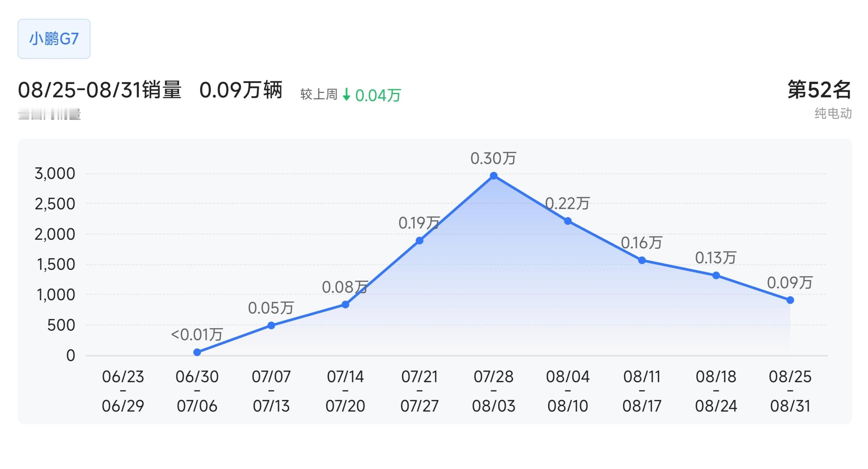Click the 08/04 - 08/10 axis label
This screenshot has height=469, width=868.
(x=568, y=391)
